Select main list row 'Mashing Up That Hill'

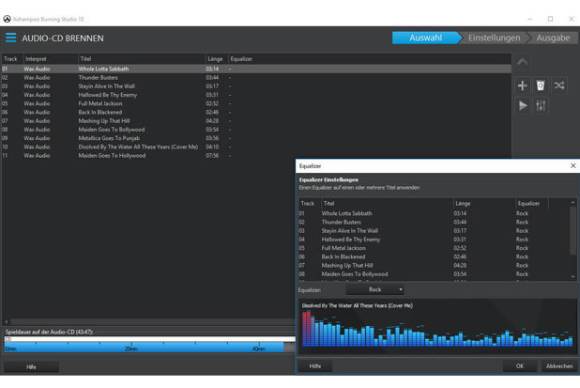pyautogui.click(x=257, y=121)
